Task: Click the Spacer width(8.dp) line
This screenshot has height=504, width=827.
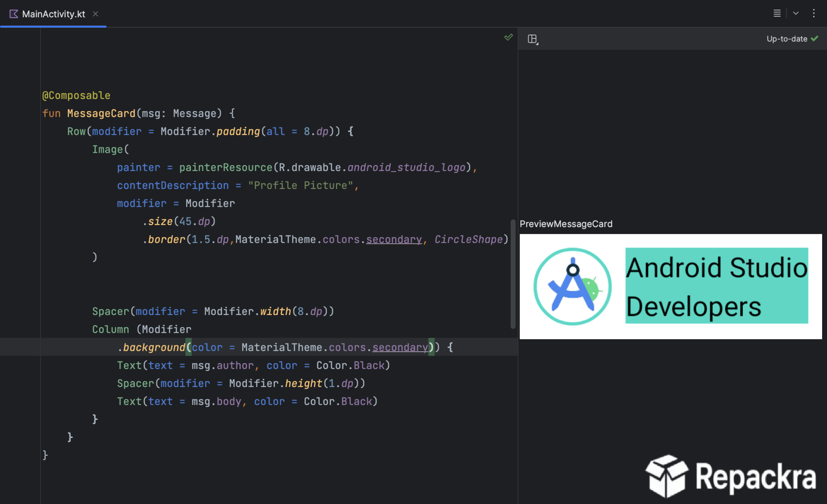Action: point(213,311)
